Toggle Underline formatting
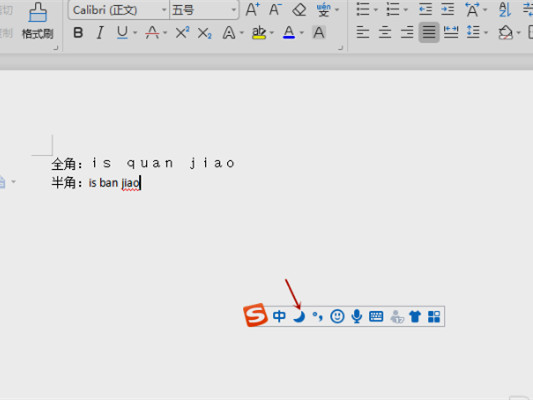Image resolution: width=533 pixels, height=400 pixels. pyautogui.click(x=122, y=33)
